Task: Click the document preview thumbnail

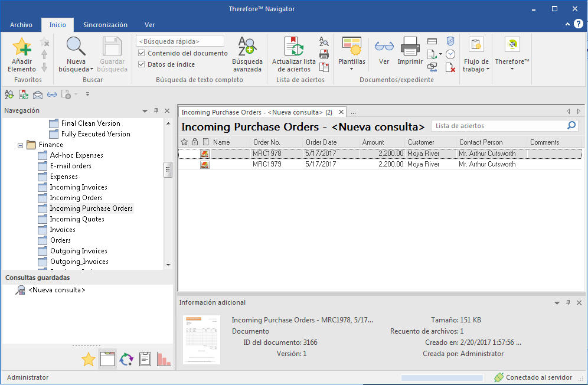Action: 201,340
